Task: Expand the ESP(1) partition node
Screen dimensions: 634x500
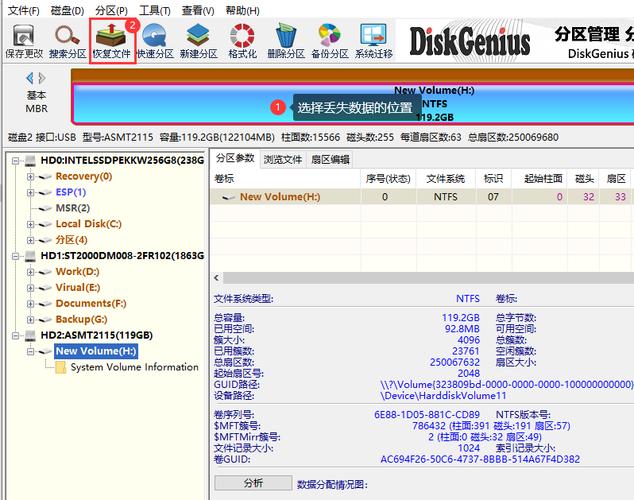Action: [x=30, y=192]
